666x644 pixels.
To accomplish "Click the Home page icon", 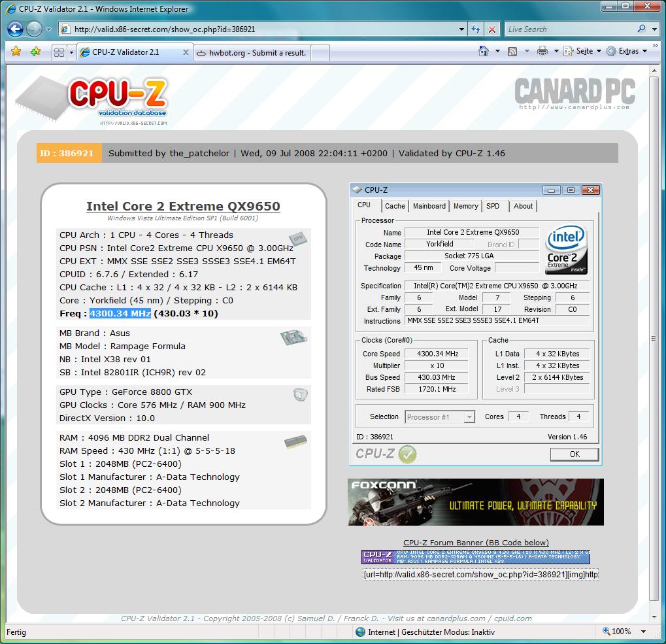I will click(484, 51).
